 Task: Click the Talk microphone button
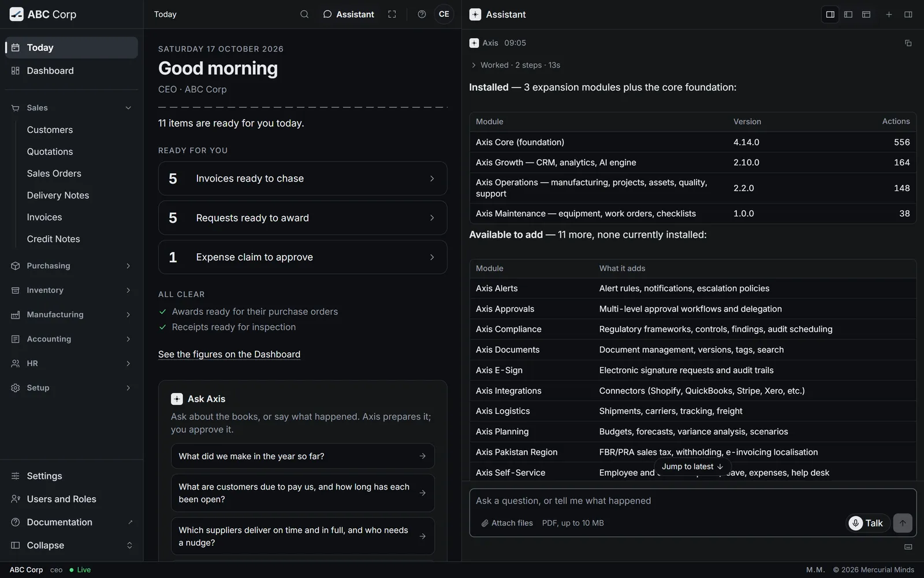coord(867,523)
